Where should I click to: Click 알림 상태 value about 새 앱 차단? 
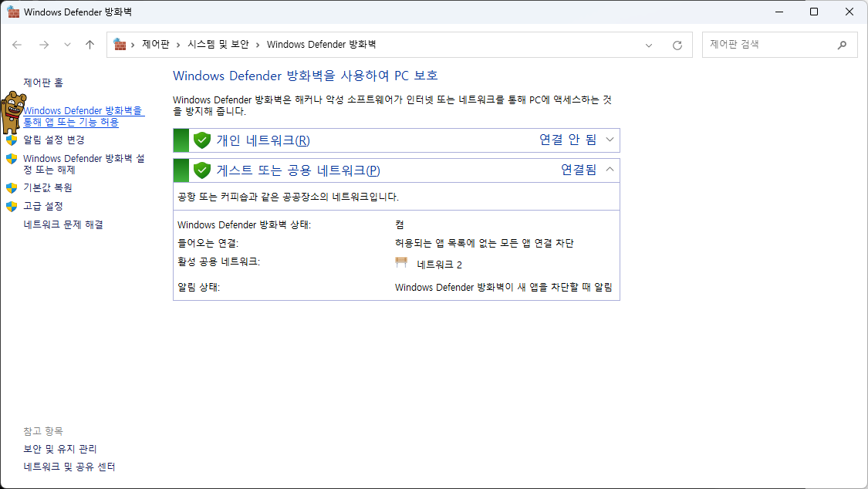click(504, 287)
